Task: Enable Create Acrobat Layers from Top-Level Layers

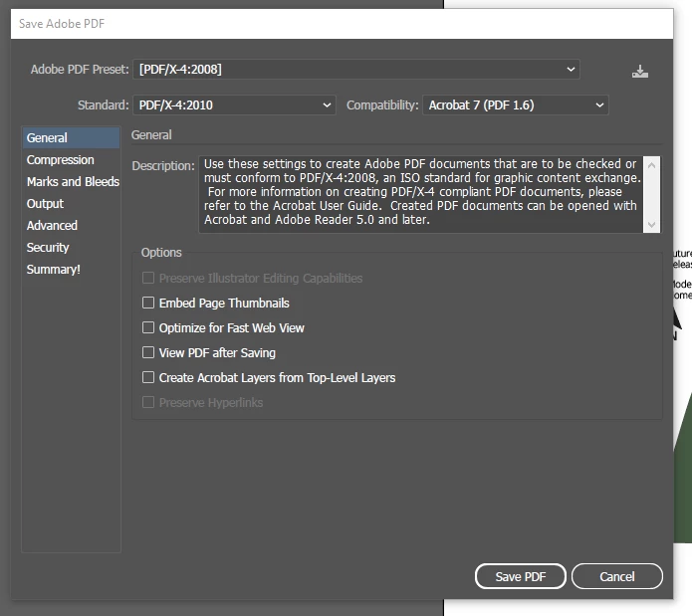Action: click(x=148, y=377)
